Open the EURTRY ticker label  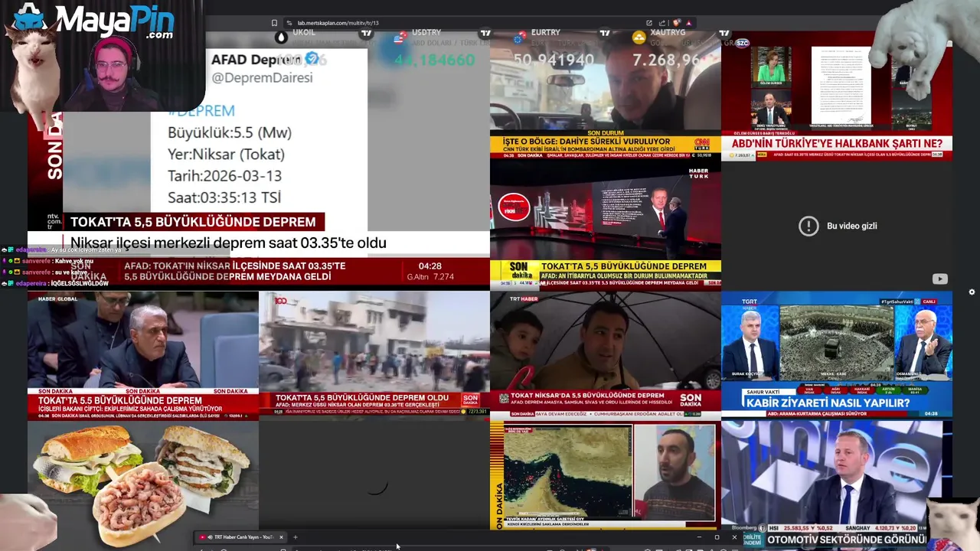coord(546,33)
